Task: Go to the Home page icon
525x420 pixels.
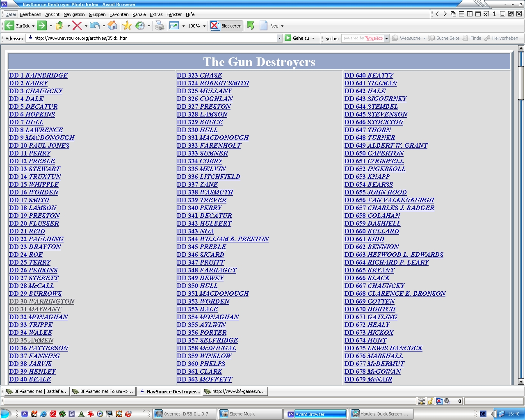Action: (112, 26)
